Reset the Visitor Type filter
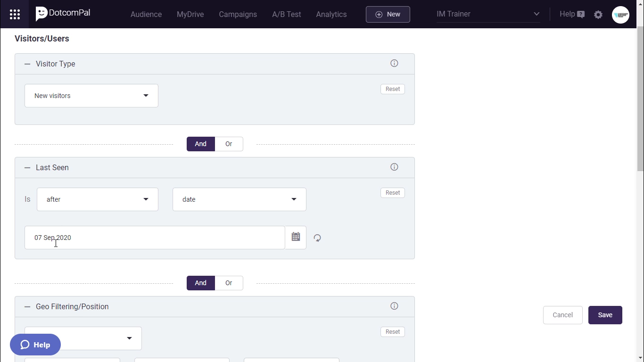 [392, 89]
